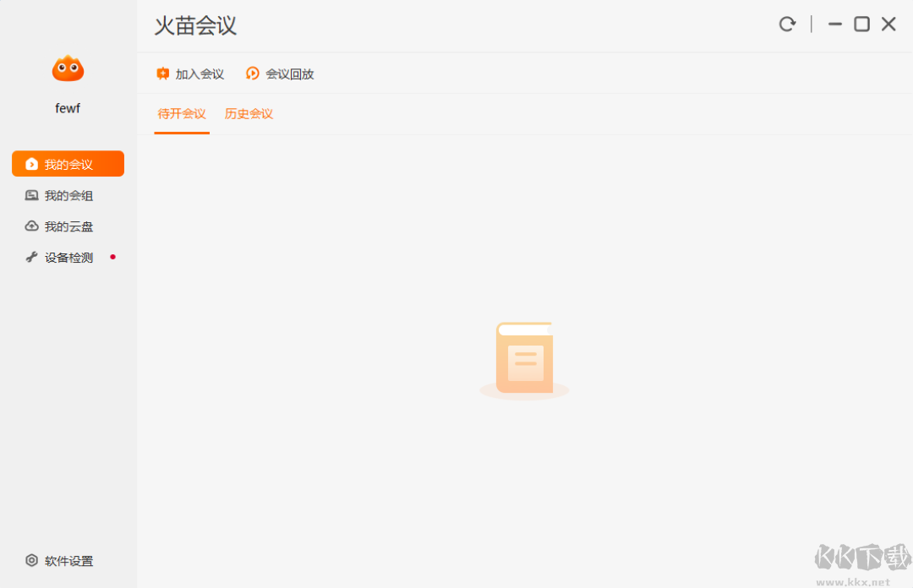Click the orange underline indicator under 待开会议
This screenshot has height=588, width=913.
coord(181,133)
